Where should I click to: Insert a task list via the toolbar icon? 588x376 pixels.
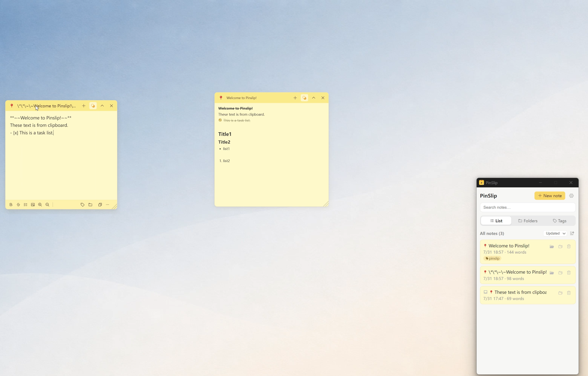[25, 205]
